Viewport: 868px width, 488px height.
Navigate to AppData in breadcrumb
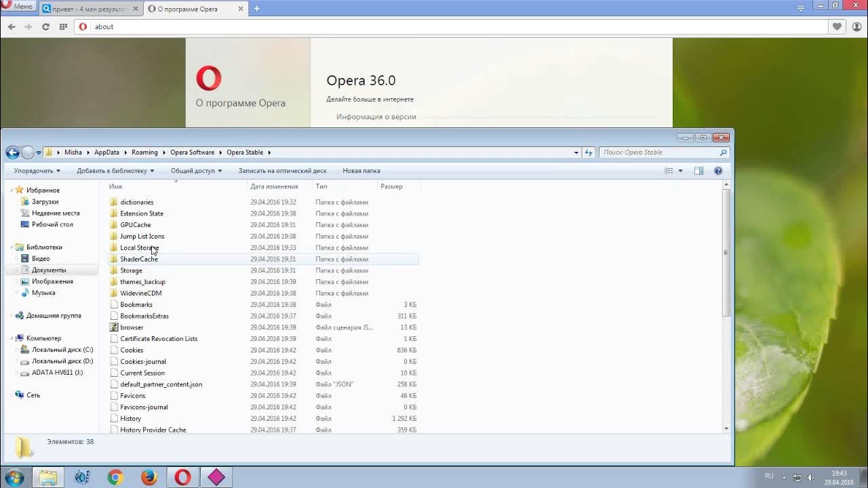[x=106, y=152]
